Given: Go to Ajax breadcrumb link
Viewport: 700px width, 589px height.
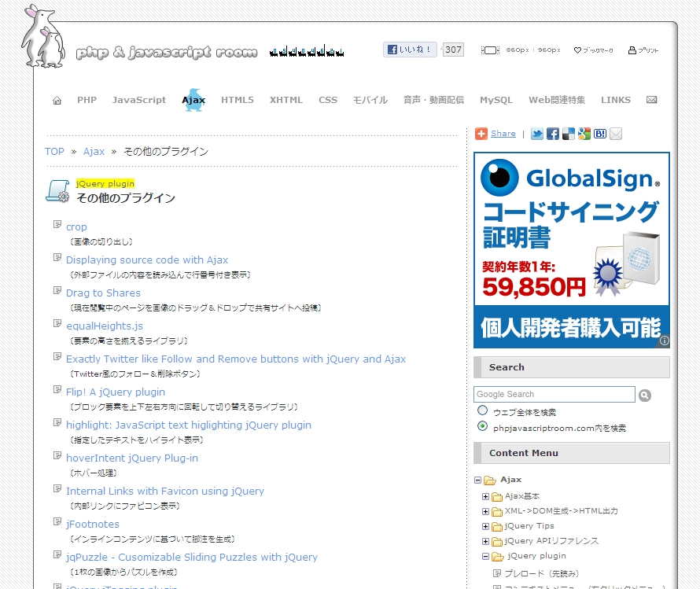Looking at the screenshot, I should pyautogui.click(x=94, y=151).
